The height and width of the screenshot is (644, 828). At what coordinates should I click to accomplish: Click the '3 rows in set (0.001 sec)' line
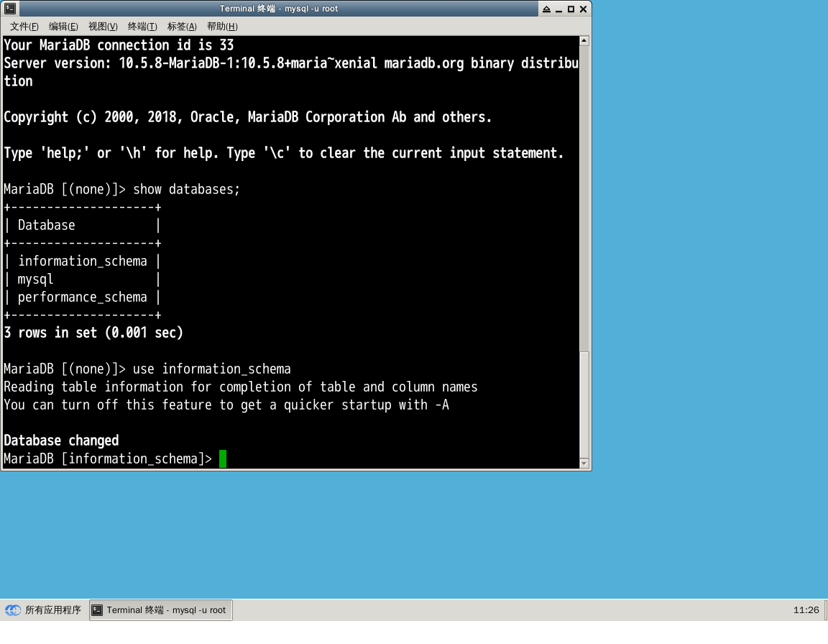(x=93, y=333)
